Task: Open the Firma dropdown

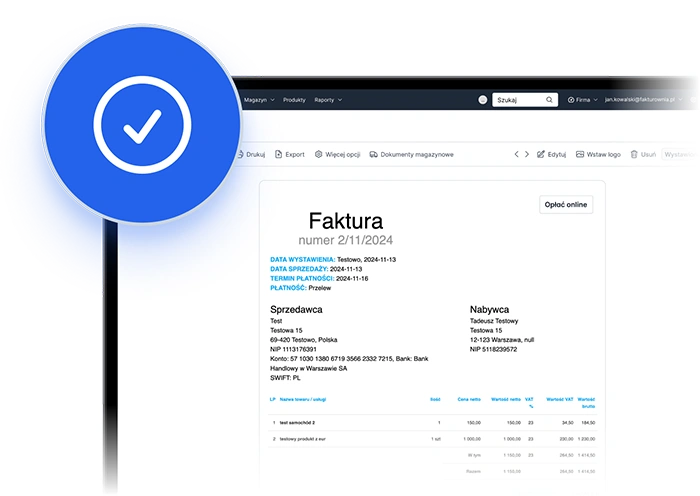Action: 583,100
